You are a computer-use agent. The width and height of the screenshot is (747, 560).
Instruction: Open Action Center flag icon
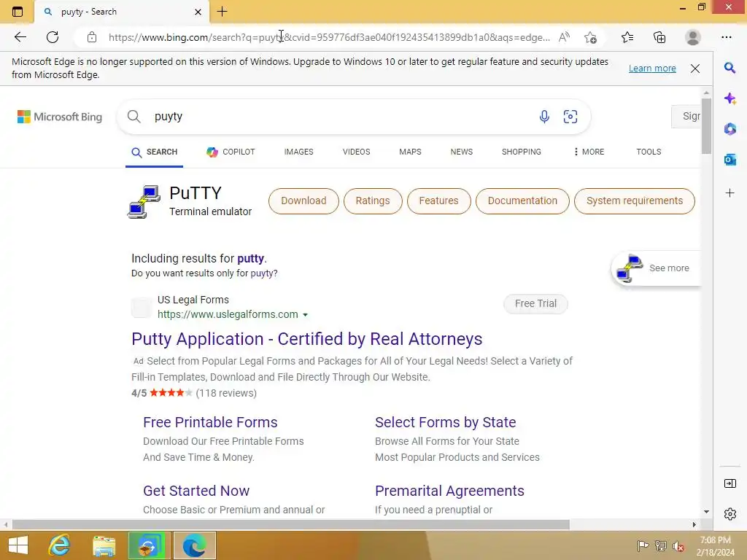pos(643,545)
